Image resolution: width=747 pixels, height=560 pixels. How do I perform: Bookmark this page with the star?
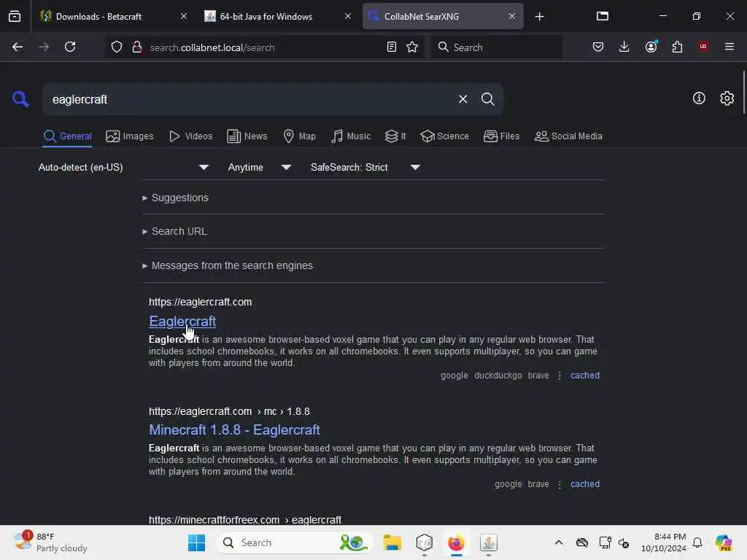point(412,47)
